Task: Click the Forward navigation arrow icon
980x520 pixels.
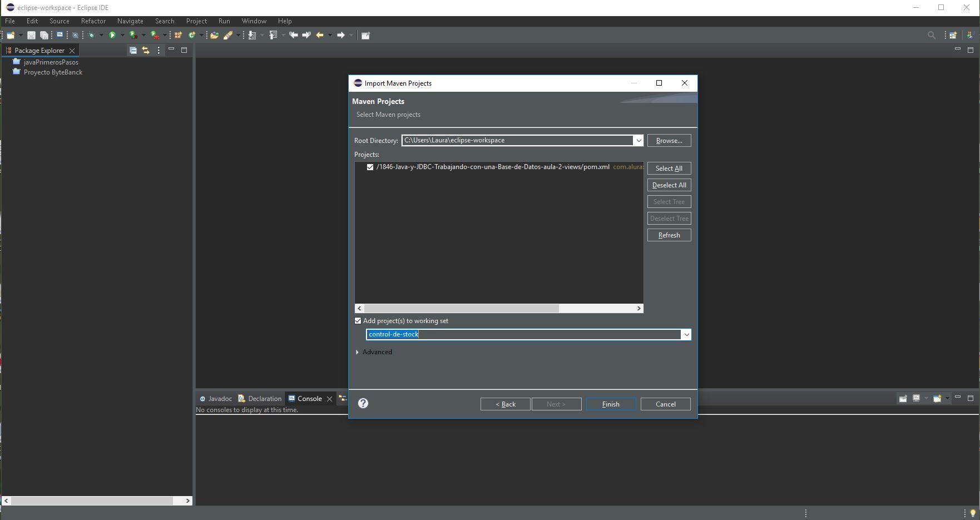Action: [x=341, y=35]
